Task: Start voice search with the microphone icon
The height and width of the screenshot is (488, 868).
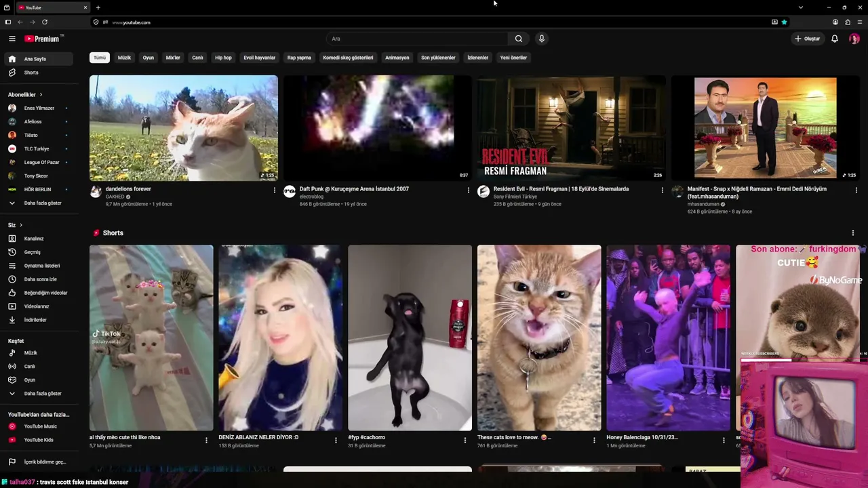Action: coord(541,39)
